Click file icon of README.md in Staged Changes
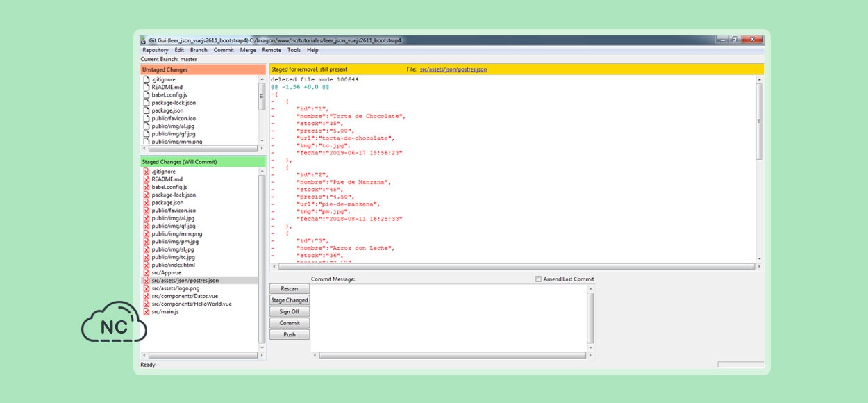 pos(147,179)
